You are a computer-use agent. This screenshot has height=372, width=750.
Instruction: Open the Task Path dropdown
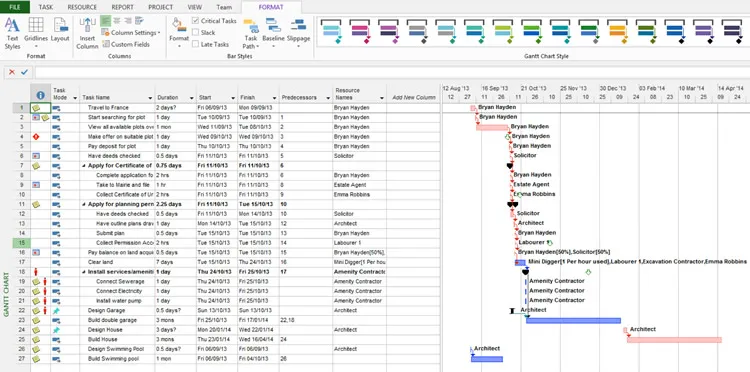251,33
